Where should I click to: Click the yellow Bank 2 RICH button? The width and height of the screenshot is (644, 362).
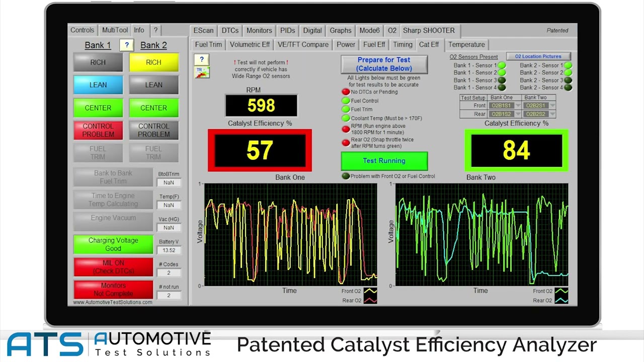(153, 62)
